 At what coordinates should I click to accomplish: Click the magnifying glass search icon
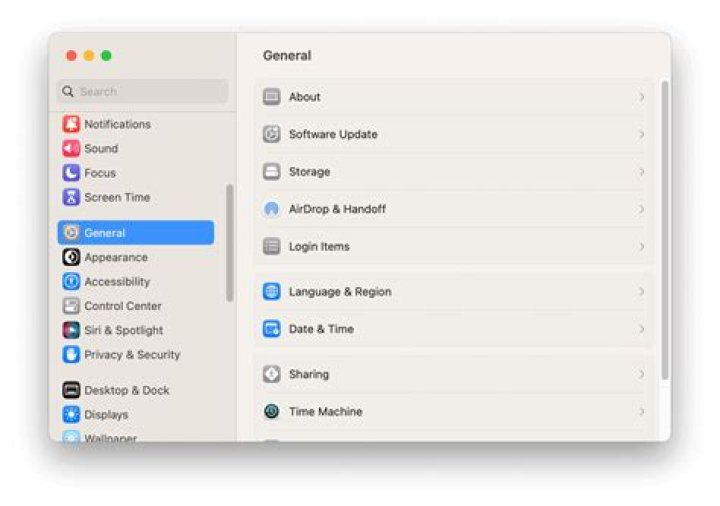(68, 91)
